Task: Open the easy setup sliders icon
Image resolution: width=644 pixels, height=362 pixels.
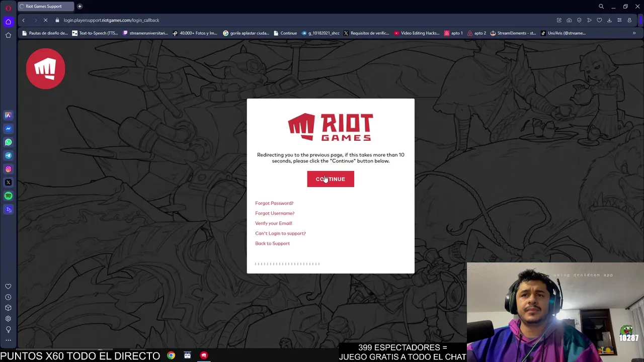Action: [619, 20]
